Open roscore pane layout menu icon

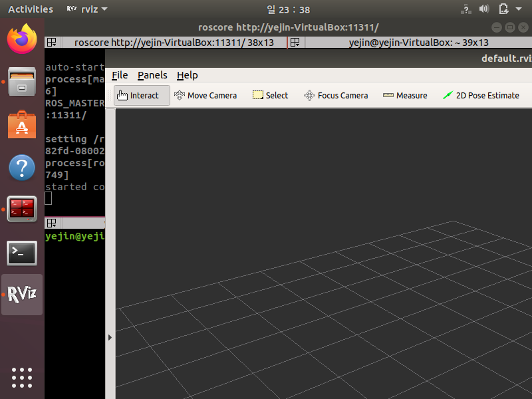[52, 43]
